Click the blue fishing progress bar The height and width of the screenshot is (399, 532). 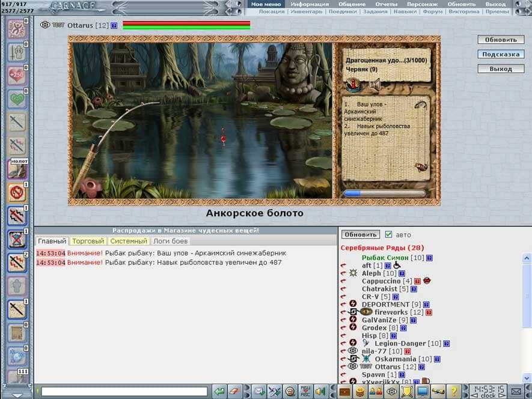pos(384,193)
